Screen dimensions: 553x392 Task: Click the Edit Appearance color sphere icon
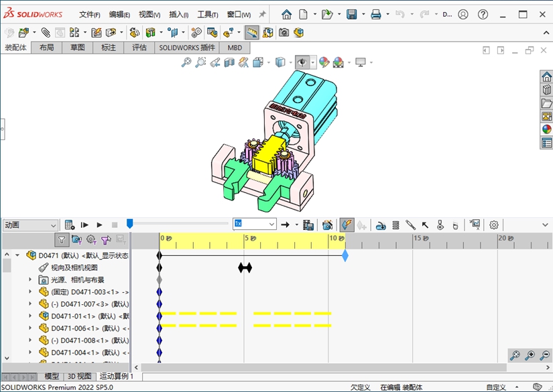coord(324,62)
